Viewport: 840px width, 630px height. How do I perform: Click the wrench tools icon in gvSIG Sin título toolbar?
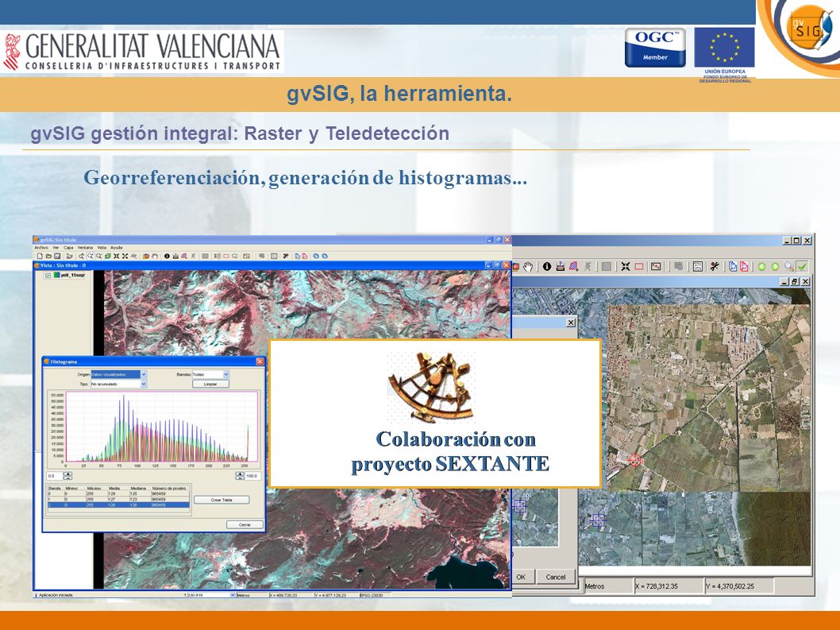click(286, 256)
